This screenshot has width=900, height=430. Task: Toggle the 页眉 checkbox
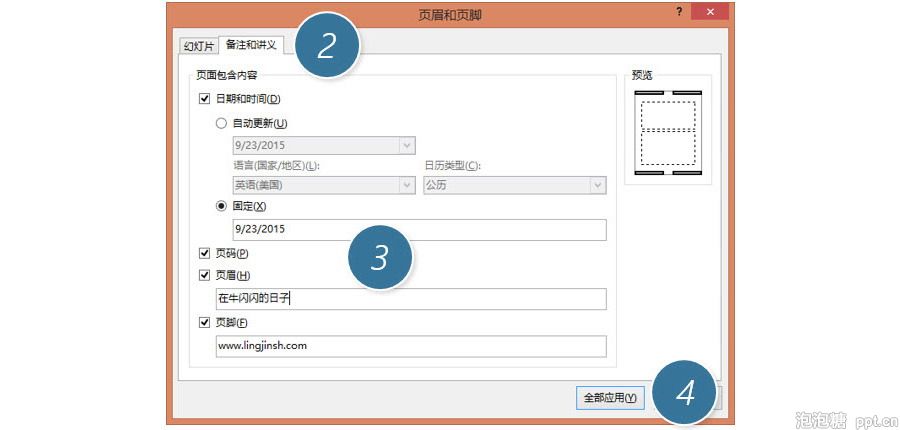point(204,276)
